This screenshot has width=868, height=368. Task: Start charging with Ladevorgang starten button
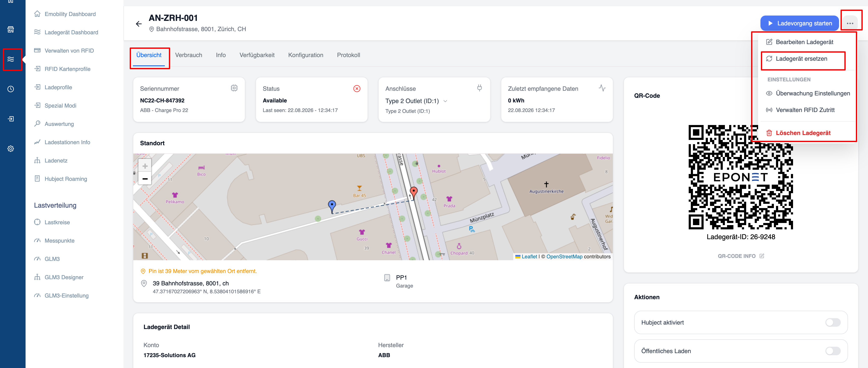799,23
